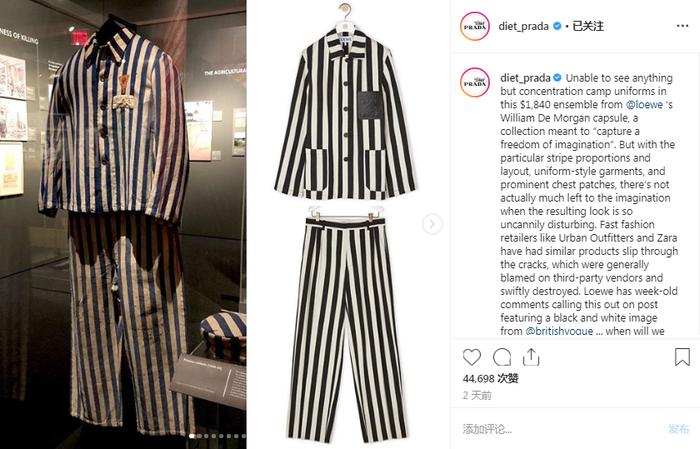Click the verified badge next to the header username
This screenshot has width=700, height=449.
point(557,26)
